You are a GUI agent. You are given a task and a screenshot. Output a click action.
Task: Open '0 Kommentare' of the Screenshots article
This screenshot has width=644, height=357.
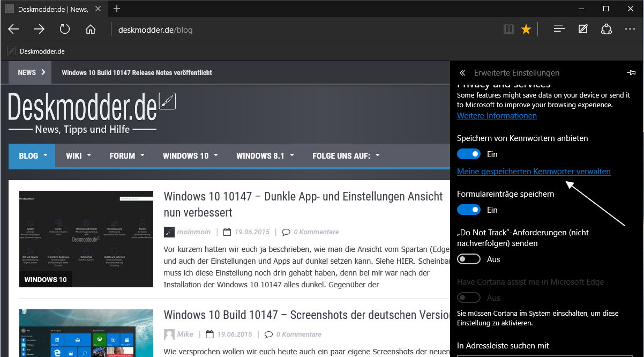[x=298, y=334]
